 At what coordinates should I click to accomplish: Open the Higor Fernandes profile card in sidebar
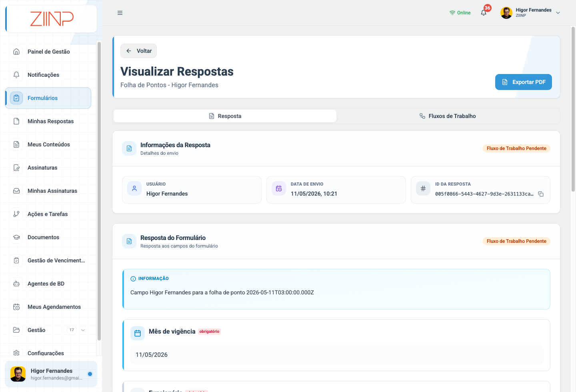pyautogui.click(x=51, y=374)
